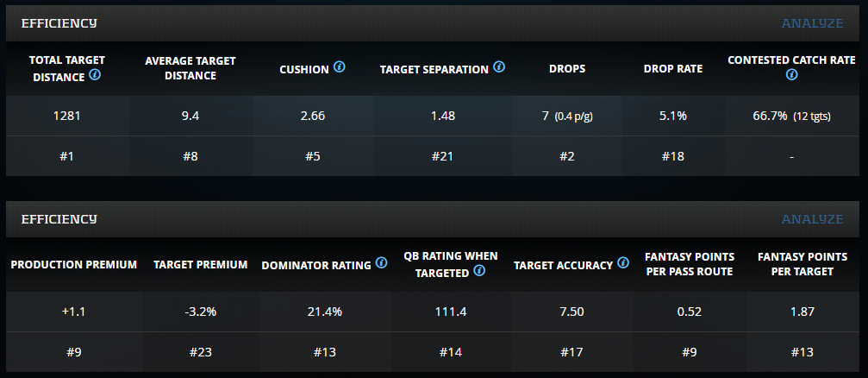Click Analyze in the Total Target Distance panel
This screenshot has height=378, width=868.
[812, 23]
